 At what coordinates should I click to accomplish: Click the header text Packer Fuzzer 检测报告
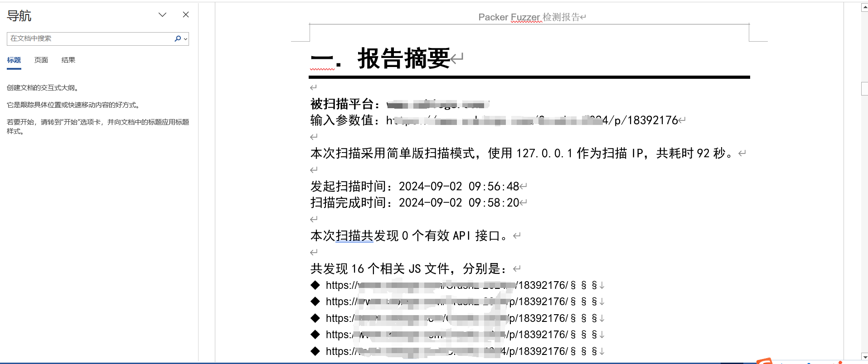[529, 17]
